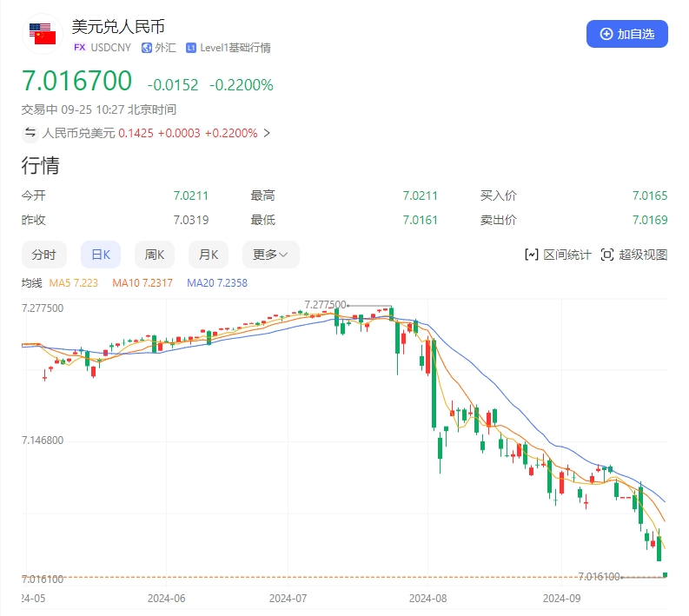689x616 pixels.
Task: Switch to the 月K chart tab
Action: tap(209, 255)
